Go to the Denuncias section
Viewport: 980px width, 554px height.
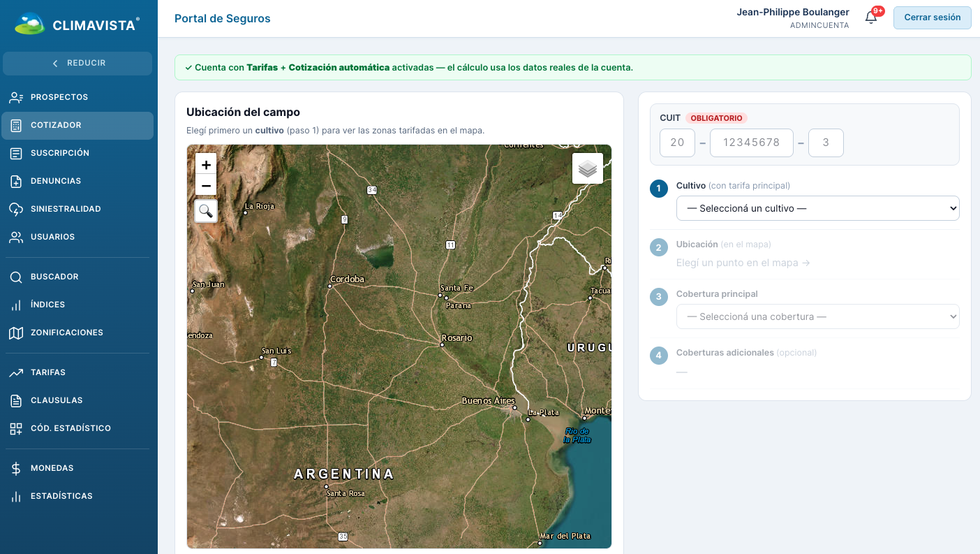(x=77, y=181)
